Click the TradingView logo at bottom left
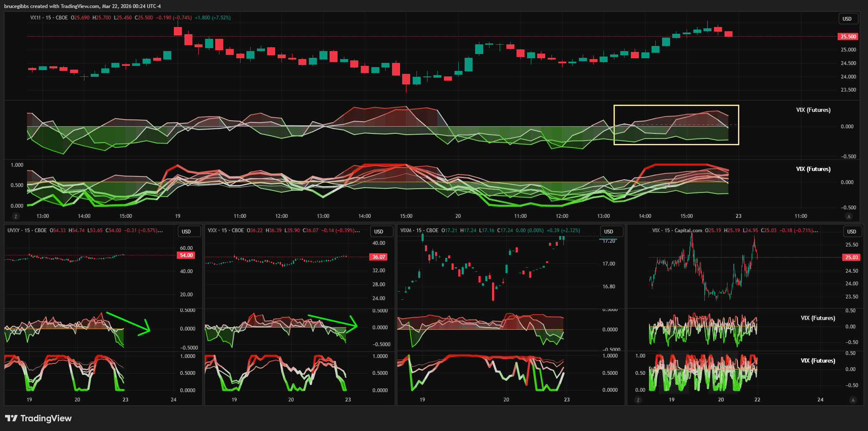 point(38,418)
